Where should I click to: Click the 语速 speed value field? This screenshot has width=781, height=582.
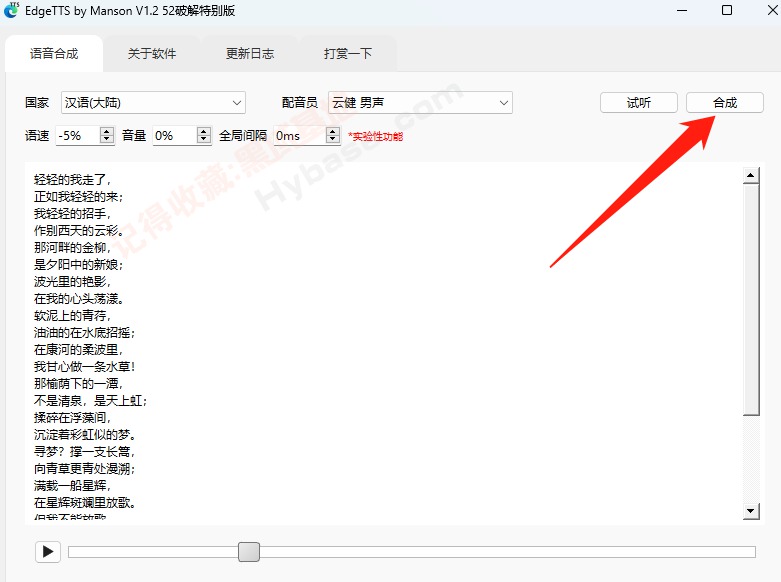[x=78, y=136]
